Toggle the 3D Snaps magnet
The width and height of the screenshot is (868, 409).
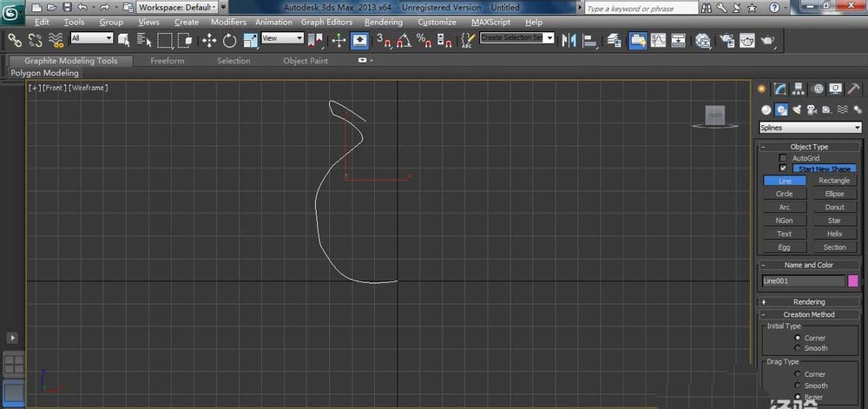tap(384, 40)
